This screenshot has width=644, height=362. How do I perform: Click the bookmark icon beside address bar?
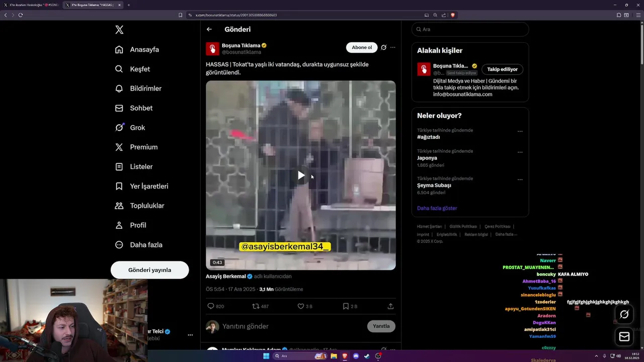tap(180, 15)
